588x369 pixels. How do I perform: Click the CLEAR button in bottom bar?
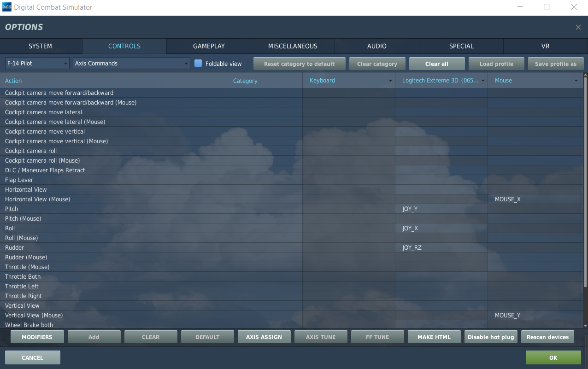[x=151, y=337]
